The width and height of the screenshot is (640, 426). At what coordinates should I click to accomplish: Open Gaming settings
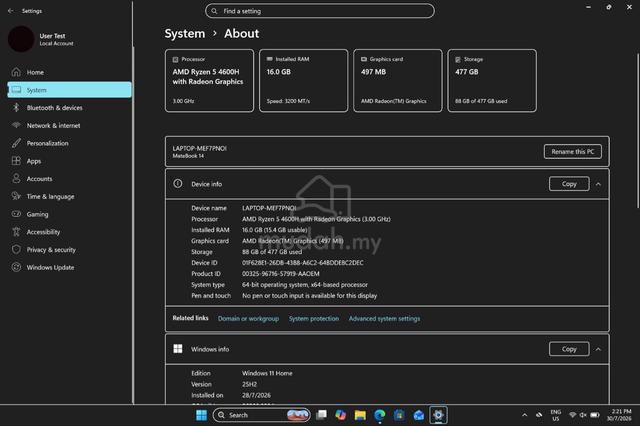pos(69,214)
